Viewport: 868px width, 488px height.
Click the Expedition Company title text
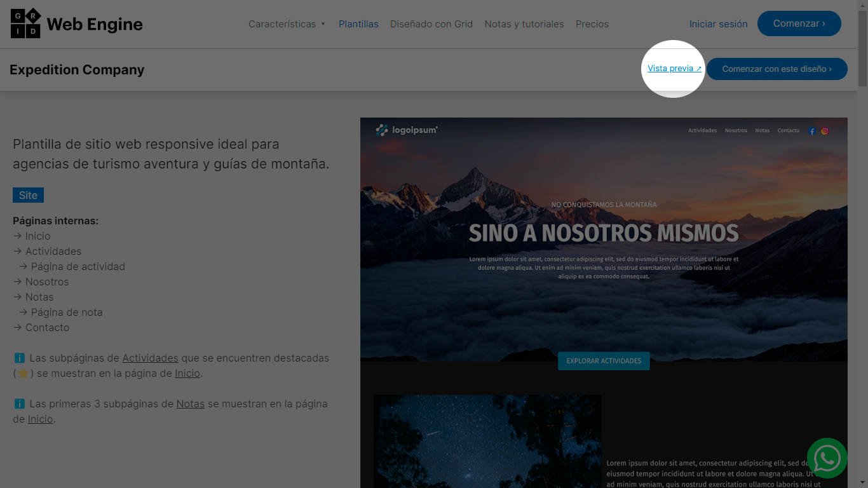(77, 70)
